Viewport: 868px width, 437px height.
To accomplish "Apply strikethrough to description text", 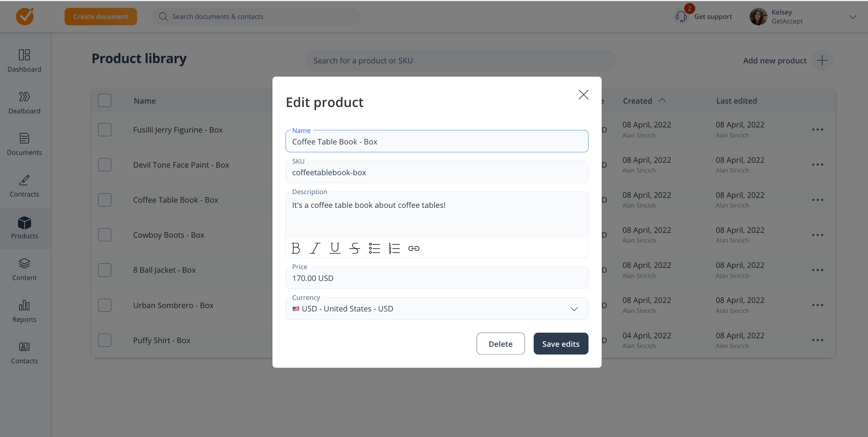I will point(354,248).
